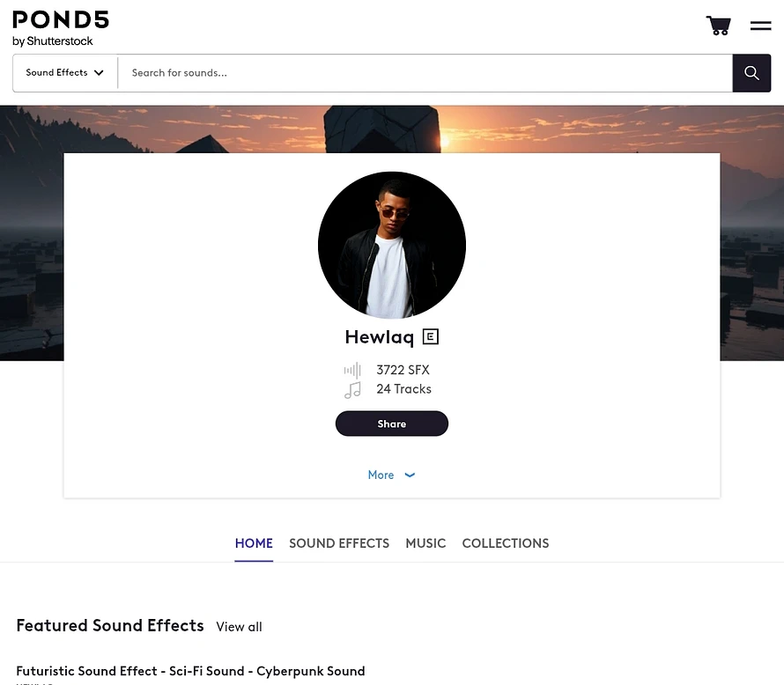Open the Sound Effects category dropdown
This screenshot has width=784, height=685.
coord(65,73)
